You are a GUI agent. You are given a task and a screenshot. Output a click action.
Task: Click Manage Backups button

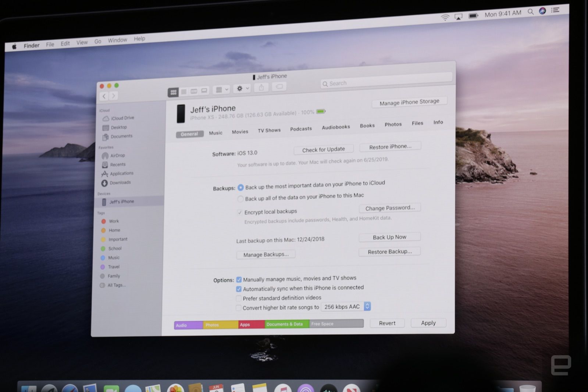266,254
